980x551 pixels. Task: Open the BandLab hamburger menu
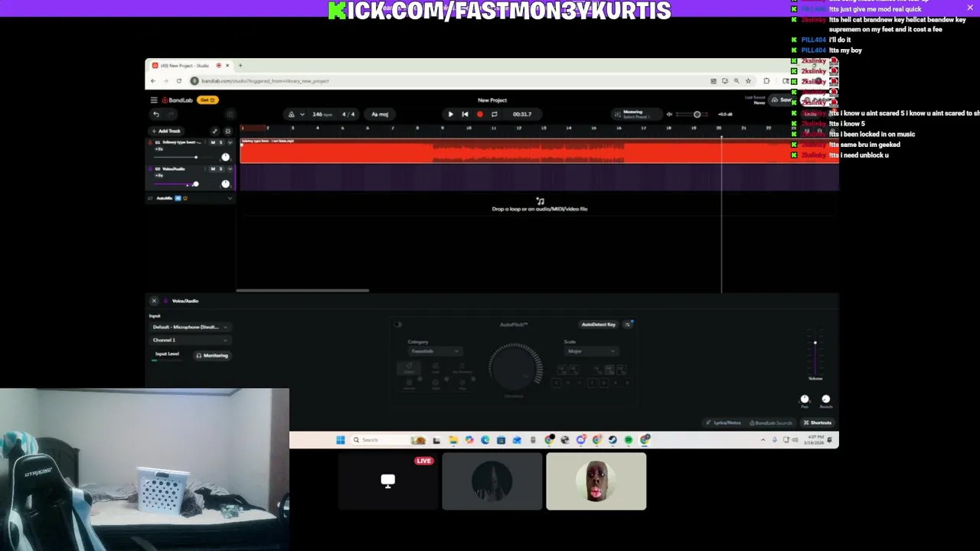coord(154,100)
